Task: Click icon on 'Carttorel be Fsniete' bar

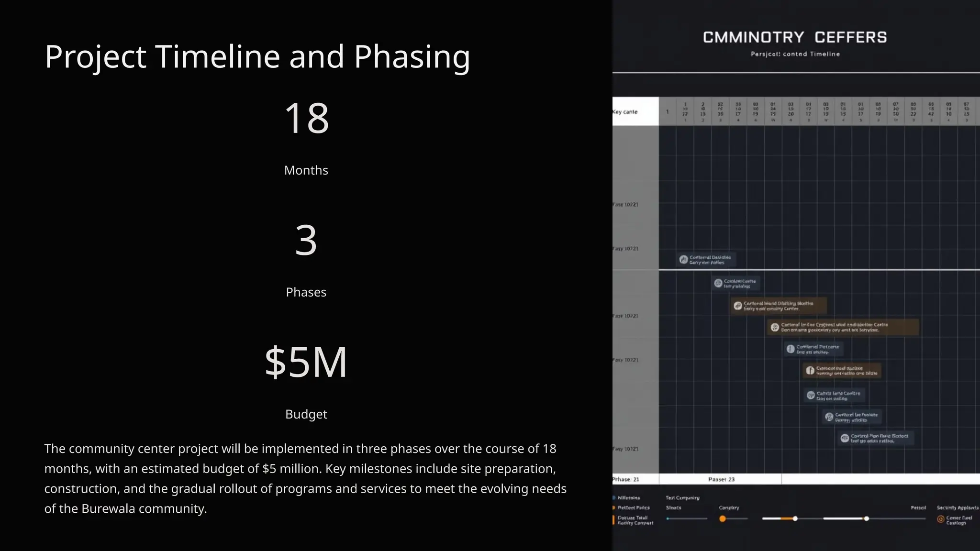Action: (829, 417)
